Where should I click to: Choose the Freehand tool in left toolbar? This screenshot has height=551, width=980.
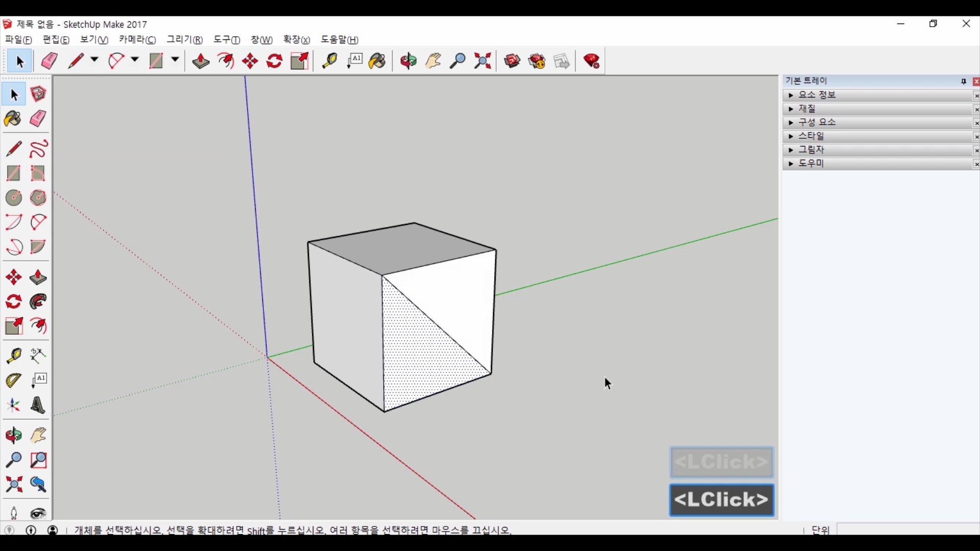click(38, 149)
